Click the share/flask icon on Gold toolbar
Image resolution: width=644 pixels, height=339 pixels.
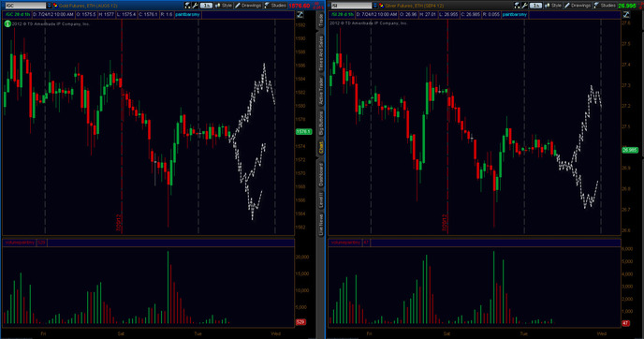pos(188,6)
